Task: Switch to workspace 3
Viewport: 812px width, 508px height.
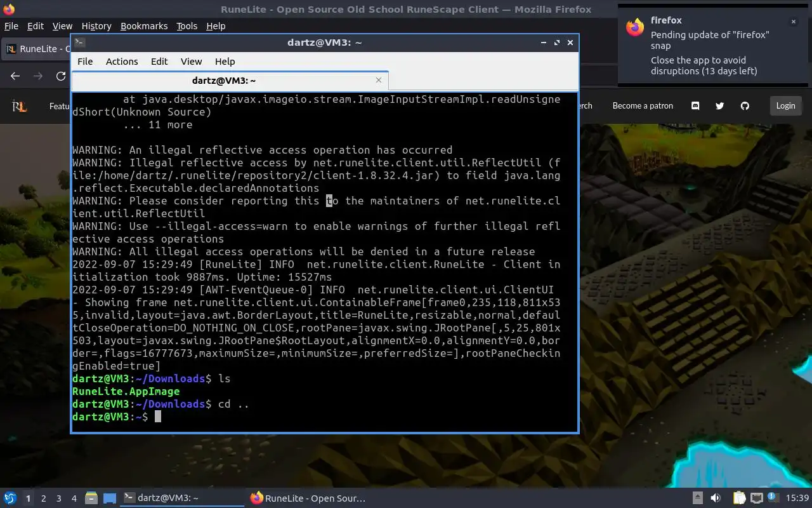Action: [59, 498]
